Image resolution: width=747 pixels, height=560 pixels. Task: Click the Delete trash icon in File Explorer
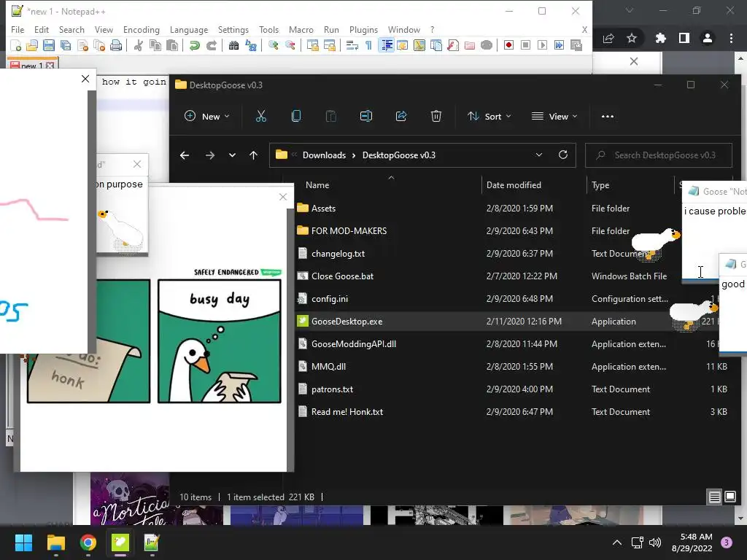click(x=436, y=116)
